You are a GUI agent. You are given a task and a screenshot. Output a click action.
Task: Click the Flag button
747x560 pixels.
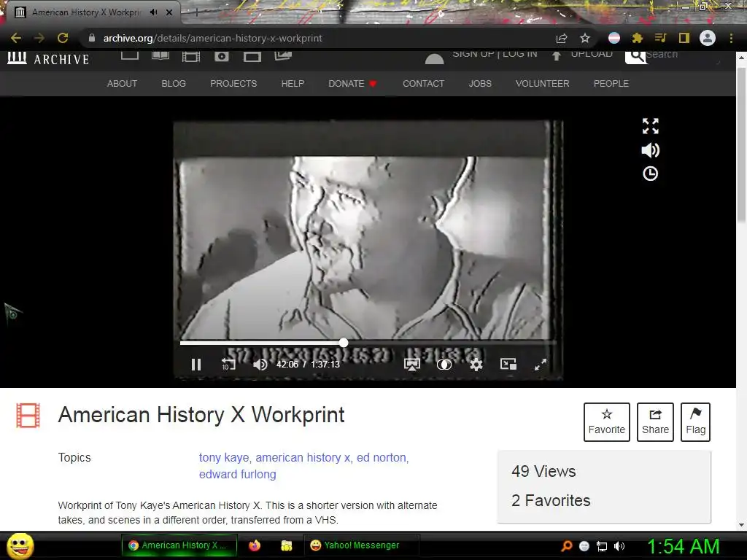pos(695,422)
